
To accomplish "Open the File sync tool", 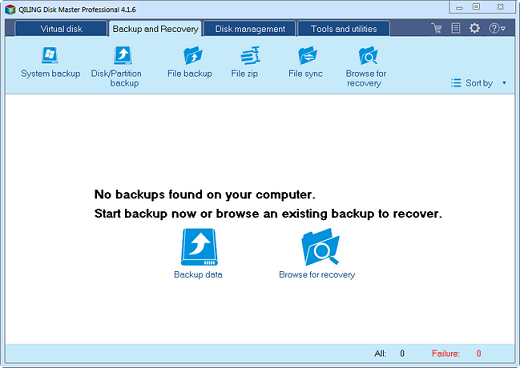I will (x=306, y=63).
